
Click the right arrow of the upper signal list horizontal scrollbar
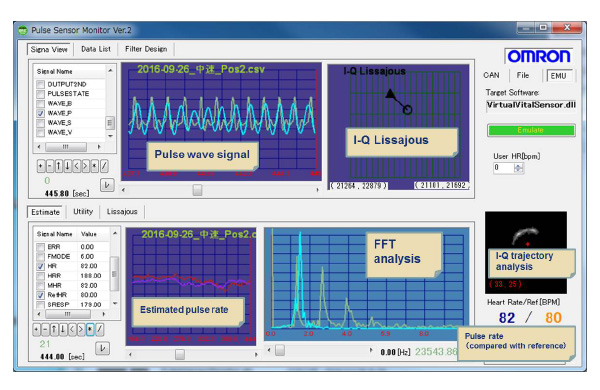click(99, 147)
